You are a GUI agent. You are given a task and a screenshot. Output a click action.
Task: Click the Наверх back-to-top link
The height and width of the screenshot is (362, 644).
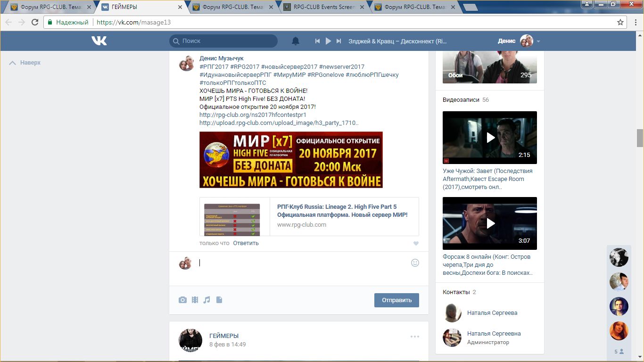pos(25,63)
